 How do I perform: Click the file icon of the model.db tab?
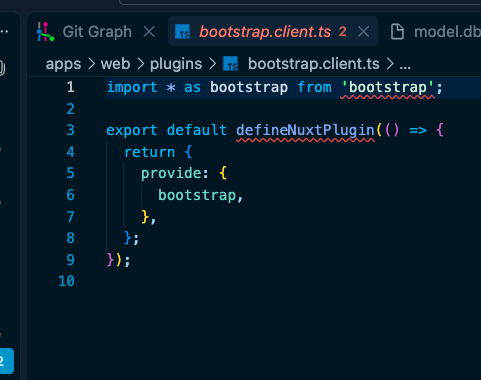click(x=397, y=32)
